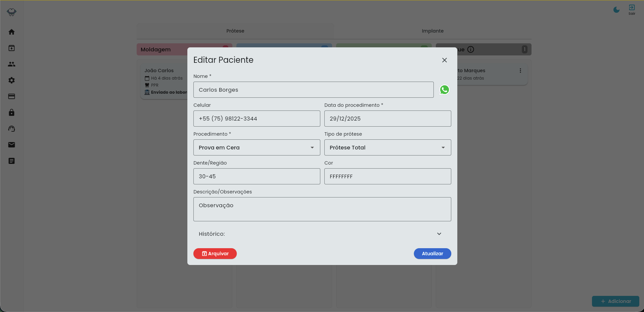Click the Cor field containing FFFFFFFF
This screenshot has width=644, height=312.
388,176
